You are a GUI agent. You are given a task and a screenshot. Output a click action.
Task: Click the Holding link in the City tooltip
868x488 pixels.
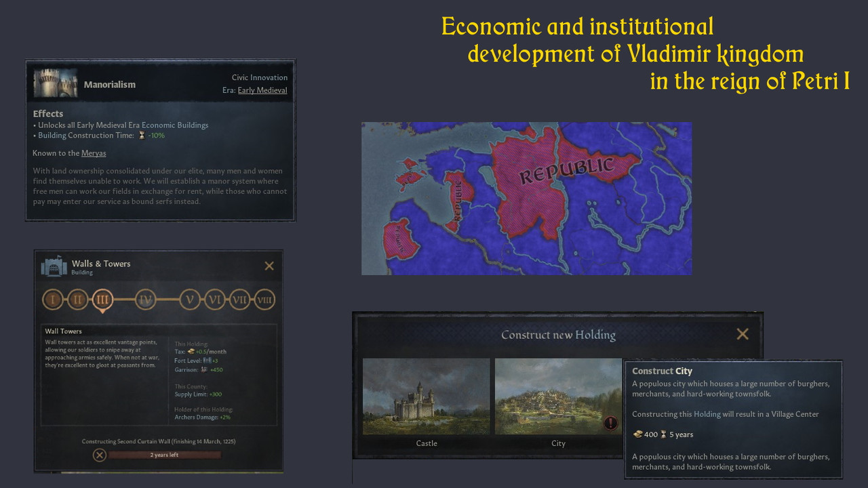707,413
